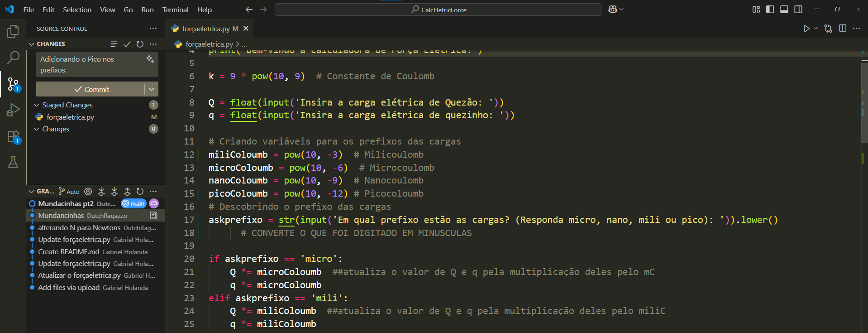This screenshot has width=868, height=333.
Task: Open Source Control view in activity bar
Action: pos(13,84)
